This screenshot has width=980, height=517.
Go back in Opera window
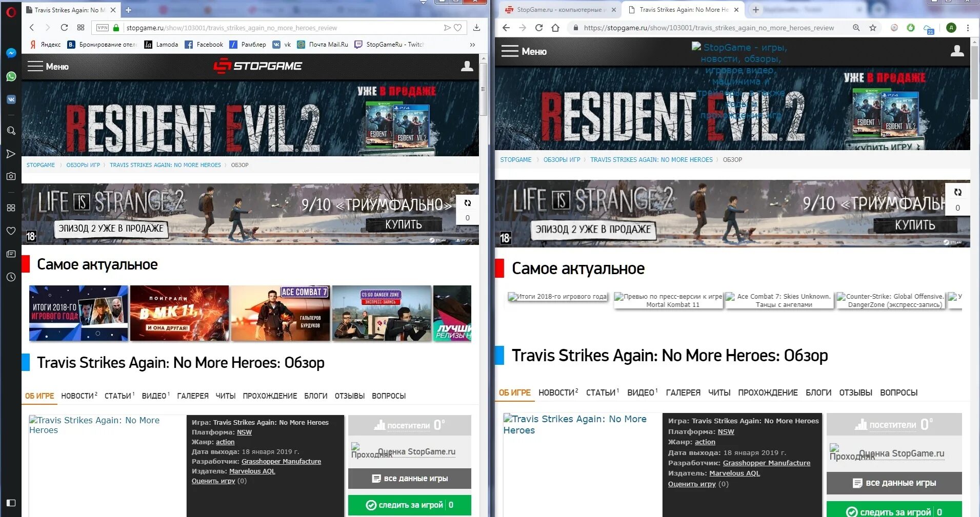pos(32,28)
